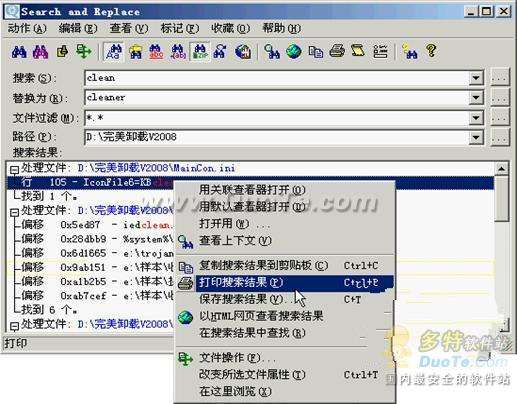Open the 编辑(E) menu
Viewport: 517px width, 404px height.
click(78, 29)
